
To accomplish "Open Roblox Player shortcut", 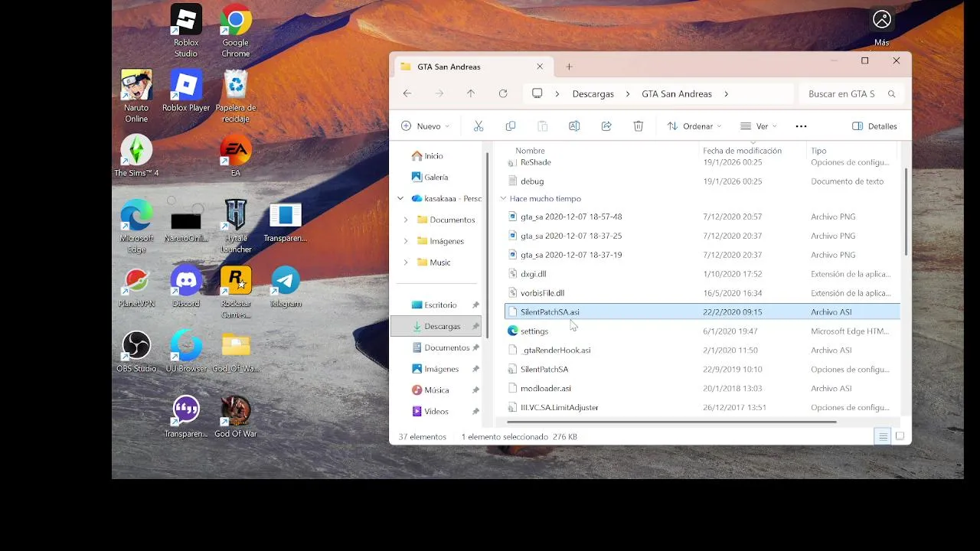I will pos(186,90).
